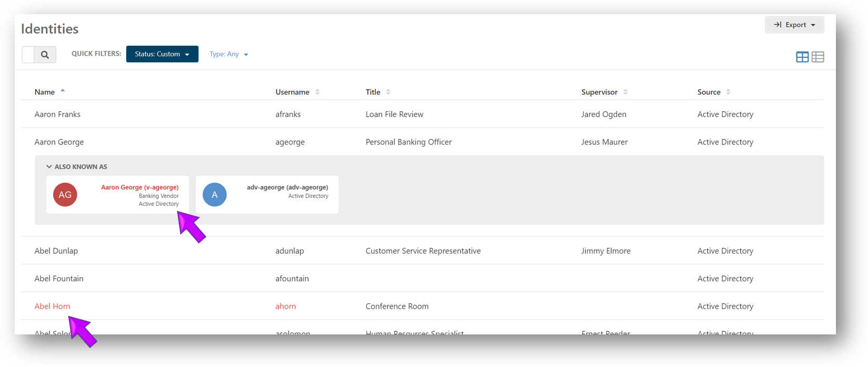Toggle Name column sort direction

click(x=63, y=91)
